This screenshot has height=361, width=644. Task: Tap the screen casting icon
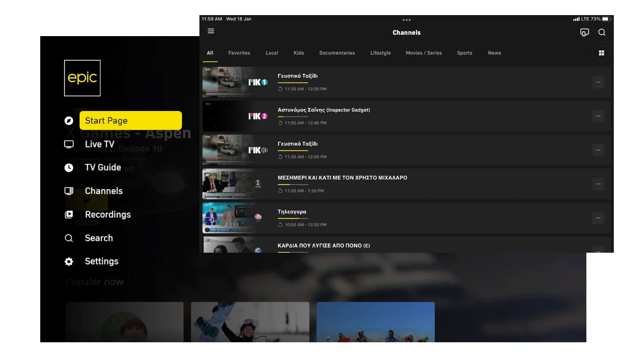585,32
